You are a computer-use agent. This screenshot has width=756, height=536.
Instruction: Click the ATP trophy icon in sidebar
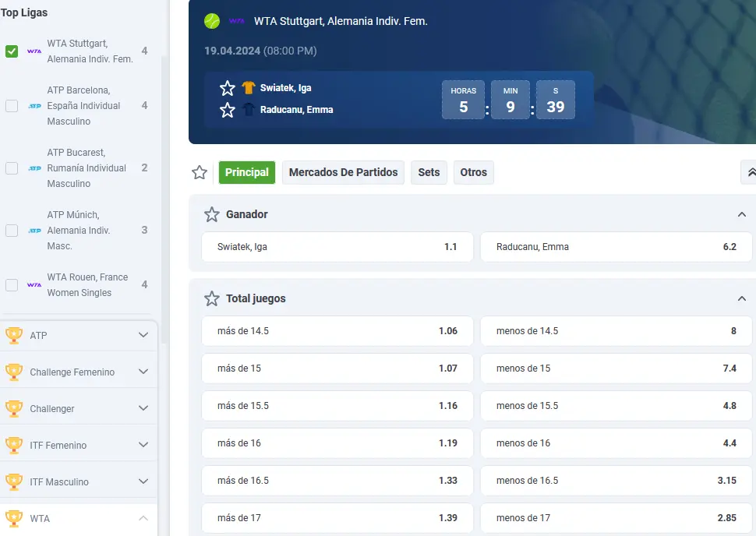[x=14, y=335]
